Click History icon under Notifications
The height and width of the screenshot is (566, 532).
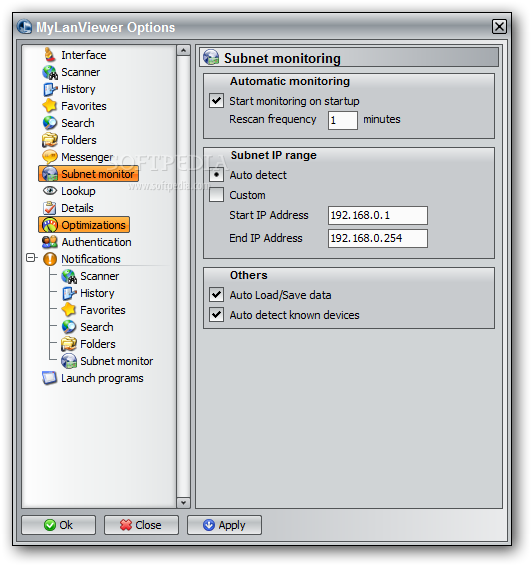click(69, 293)
